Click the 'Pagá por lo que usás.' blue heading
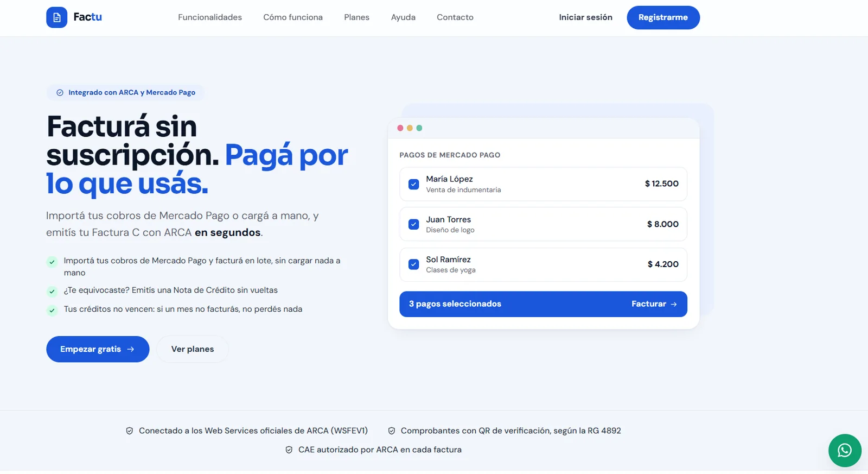The height and width of the screenshot is (474, 868). 197,169
